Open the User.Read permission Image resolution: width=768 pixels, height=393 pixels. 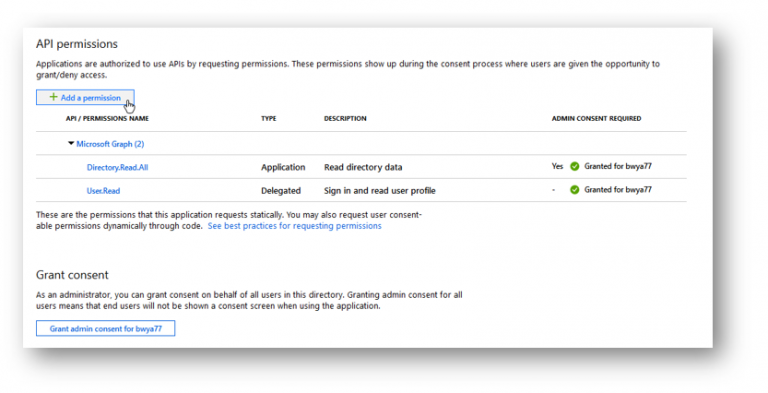tap(103, 191)
